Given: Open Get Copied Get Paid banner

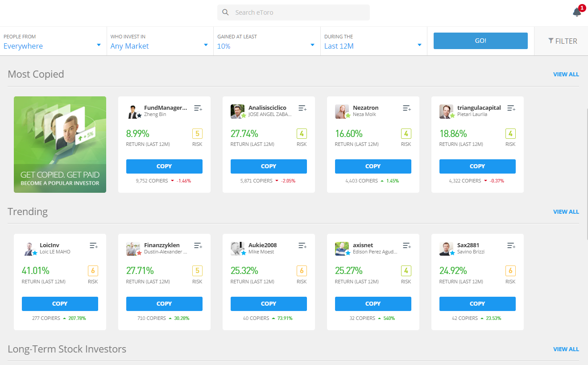Looking at the screenshot, I should (x=60, y=145).
